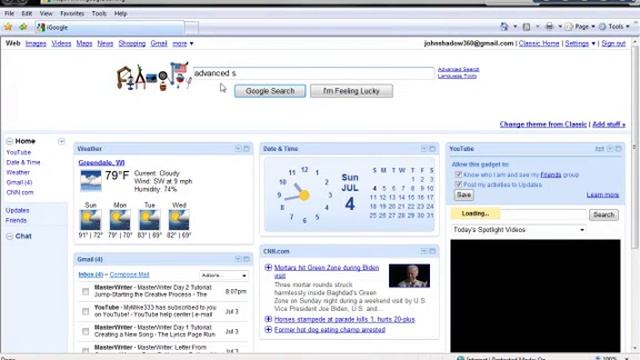Open Compose Mail link
The height and width of the screenshot is (360, 640).
129,275
